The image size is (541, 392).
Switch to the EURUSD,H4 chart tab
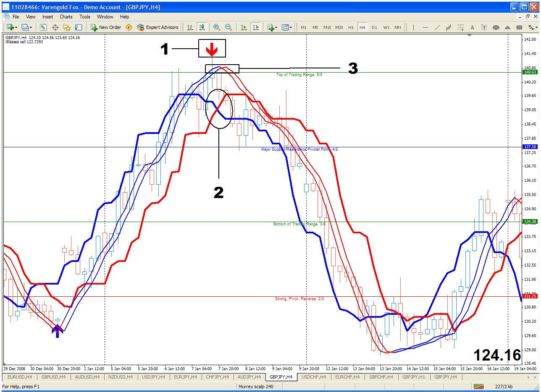20,377
